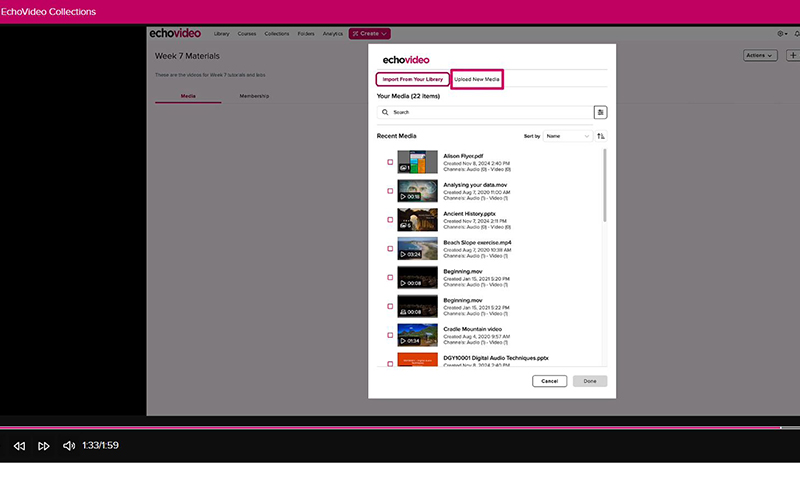
Task: Click the echovideo logo in the header
Action: tap(176, 33)
